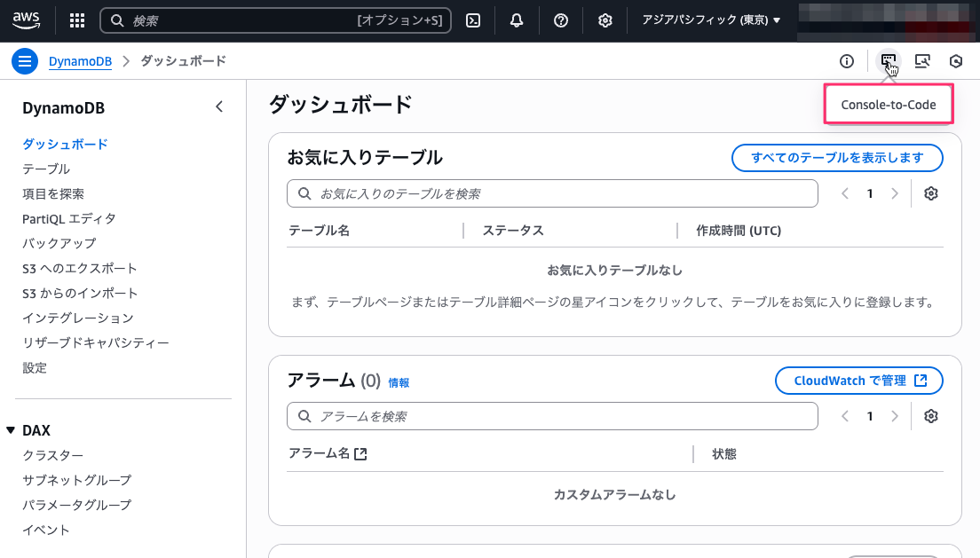Viewport: 980px width, 558px height.
Task: Focus the favorite tables search field
Action: 552,193
